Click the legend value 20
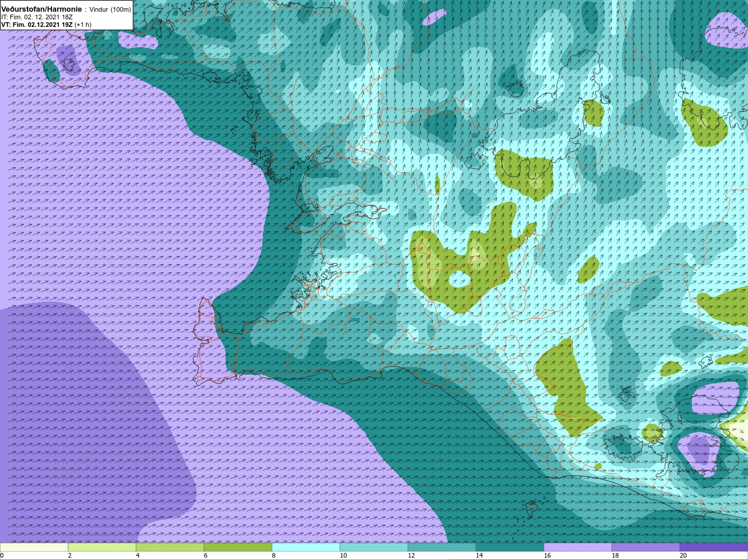The image size is (748, 560). pyautogui.click(x=684, y=556)
